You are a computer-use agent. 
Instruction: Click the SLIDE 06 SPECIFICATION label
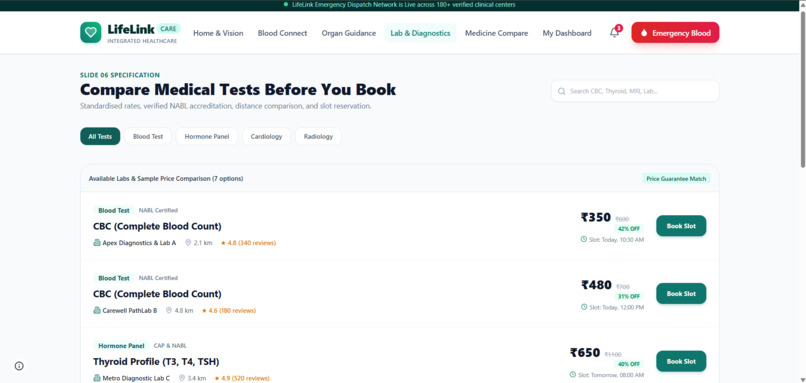(x=120, y=75)
